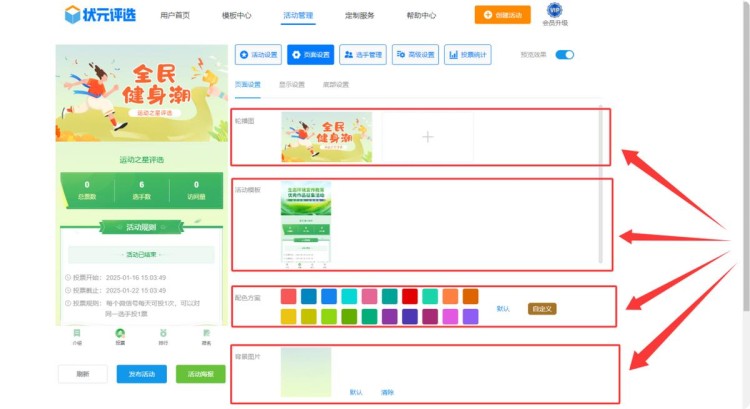Toggle the 预览效果 preview switch
Image resolution: width=750 pixels, height=409 pixels.
point(565,55)
